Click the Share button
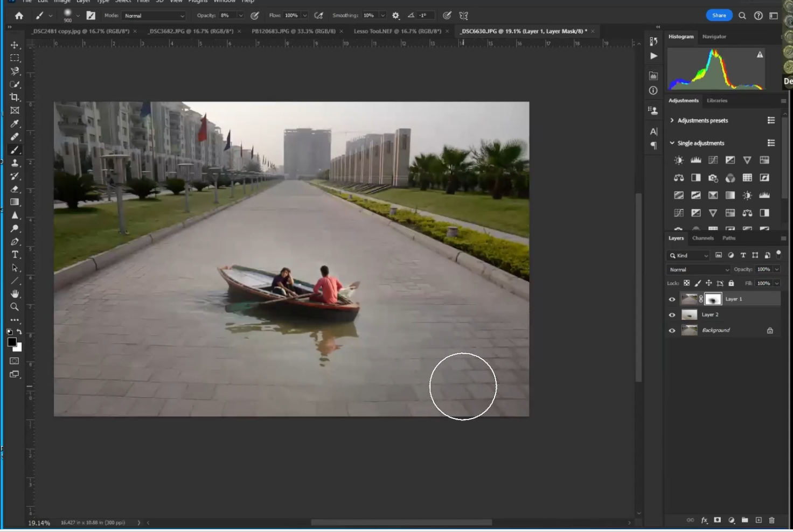The height and width of the screenshot is (532, 793). pyautogui.click(x=719, y=16)
